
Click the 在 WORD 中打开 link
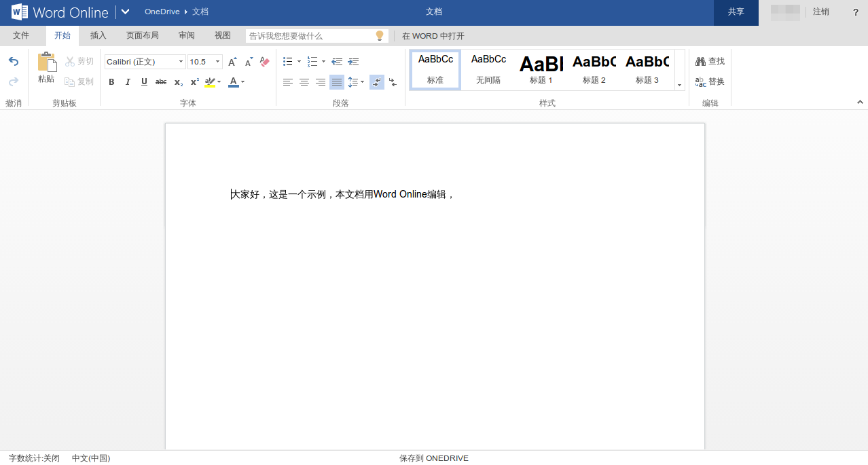pos(433,36)
